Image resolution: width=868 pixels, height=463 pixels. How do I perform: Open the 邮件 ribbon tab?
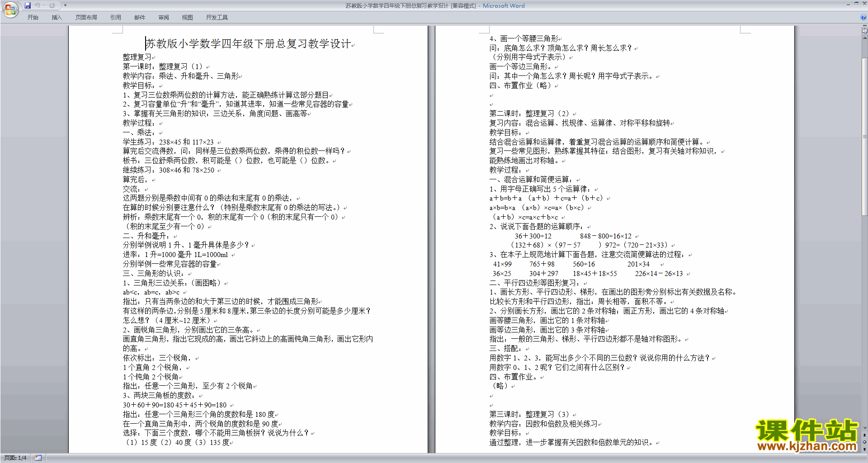pos(140,18)
